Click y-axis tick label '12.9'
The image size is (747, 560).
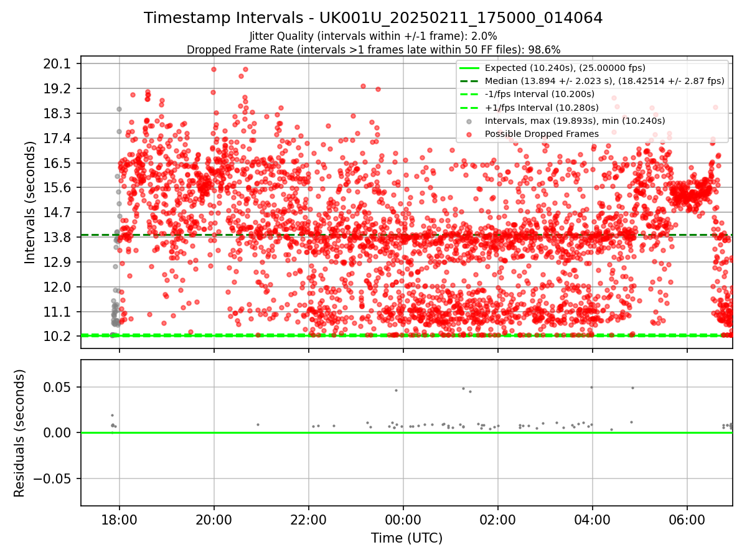tap(59, 262)
